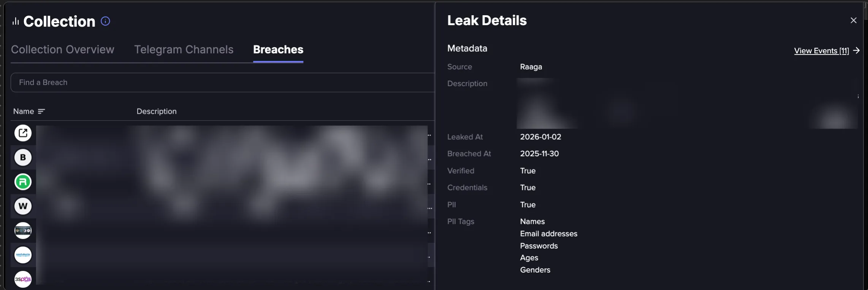Screen dimensions: 868x290
Task: Select the breach with the santalucia logo
Action: 23,255
